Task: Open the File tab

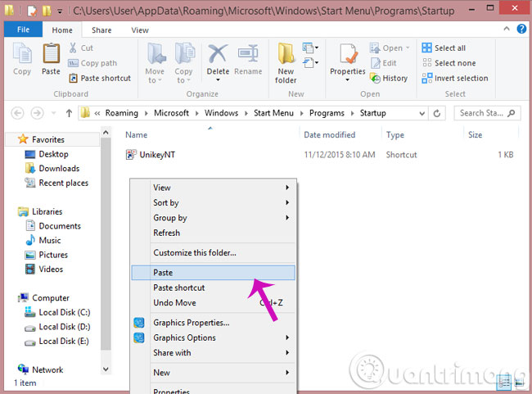Action: [23, 29]
